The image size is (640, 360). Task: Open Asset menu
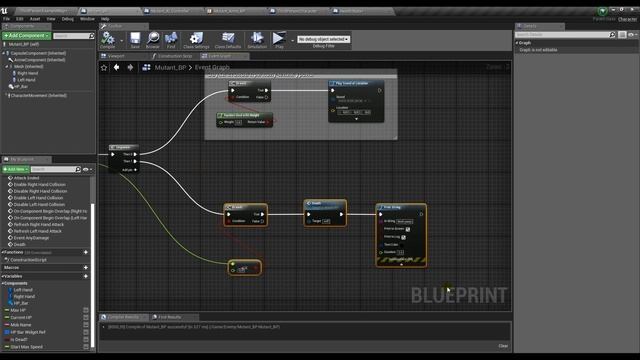coord(35,19)
